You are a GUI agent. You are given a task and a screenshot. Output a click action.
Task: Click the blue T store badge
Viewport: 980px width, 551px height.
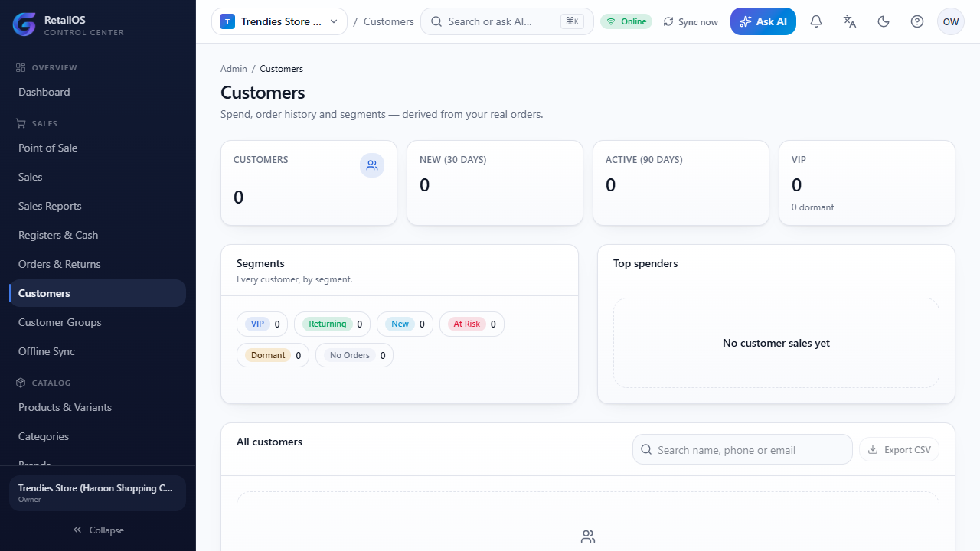point(227,21)
